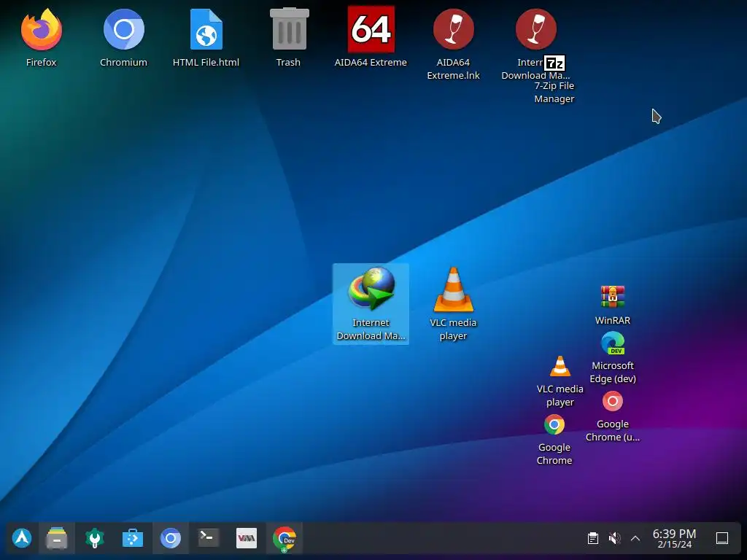The height and width of the screenshot is (560, 747).
Task: Select the AIDA64 Extreme.lnk wine shortcut
Action: [x=453, y=29]
